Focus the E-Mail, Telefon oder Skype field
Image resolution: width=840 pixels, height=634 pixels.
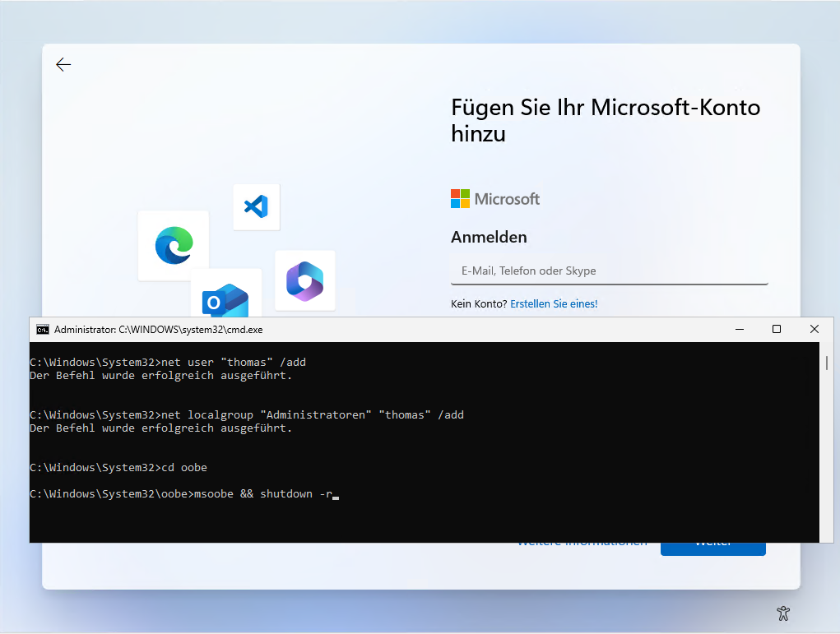[x=609, y=271]
